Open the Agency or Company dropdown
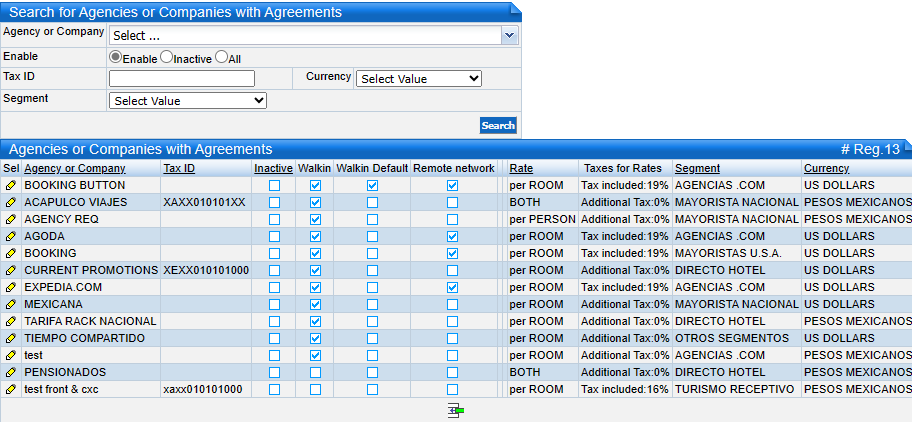This screenshot has height=422, width=912. pyautogui.click(x=510, y=35)
